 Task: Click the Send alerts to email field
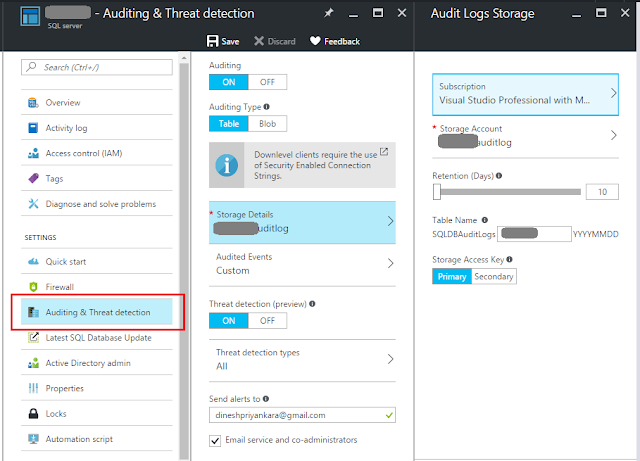click(302, 415)
